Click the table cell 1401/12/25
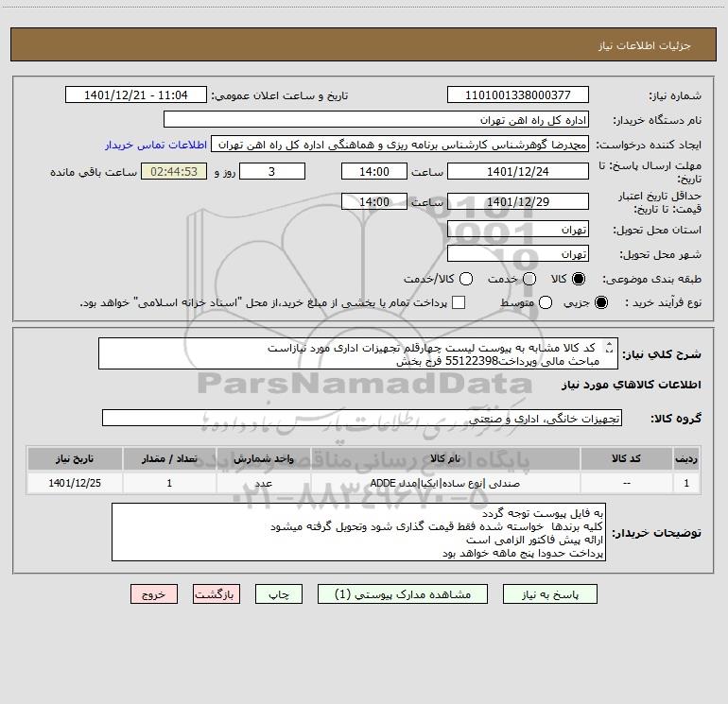Image resolution: width=728 pixels, height=704 pixels. (x=75, y=483)
